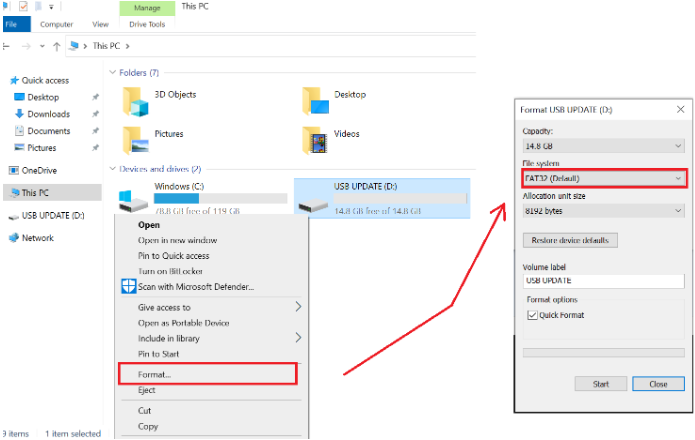Open the 3D Objects folder icon
The image size is (695, 440).
pyautogui.click(x=135, y=100)
